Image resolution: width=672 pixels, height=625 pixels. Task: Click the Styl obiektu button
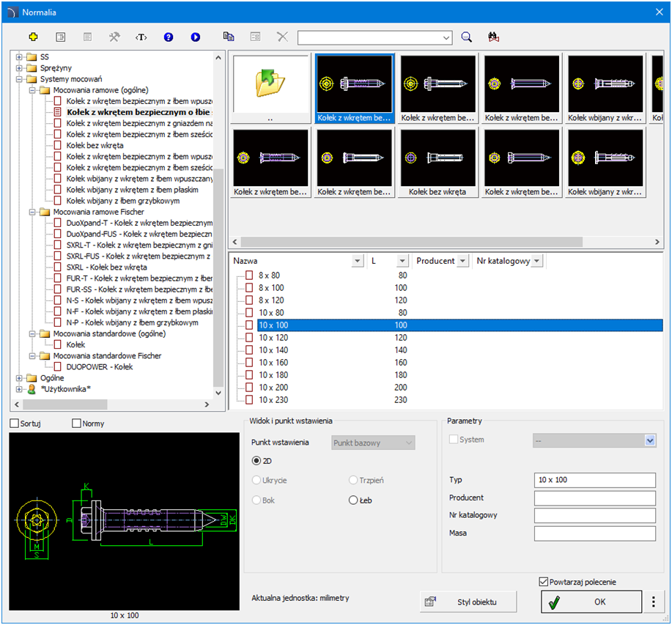[x=468, y=602]
